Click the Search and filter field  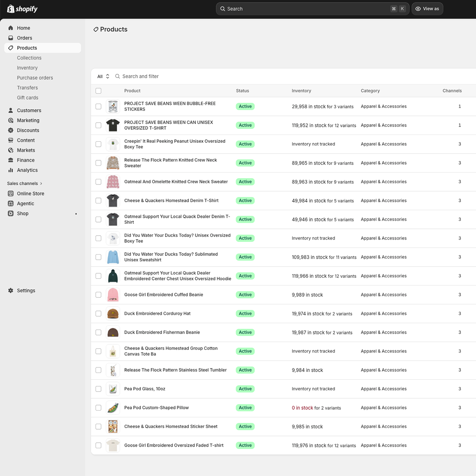(140, 76)
